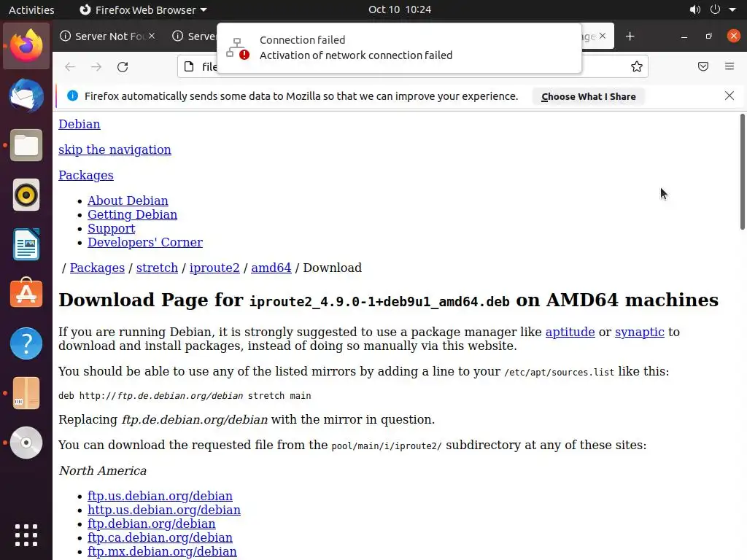Image resolution: width=747 pixels, height=560 pixels.
Task: Dismiss the Firefox data sharing notification bar
Action: (729, 96)
